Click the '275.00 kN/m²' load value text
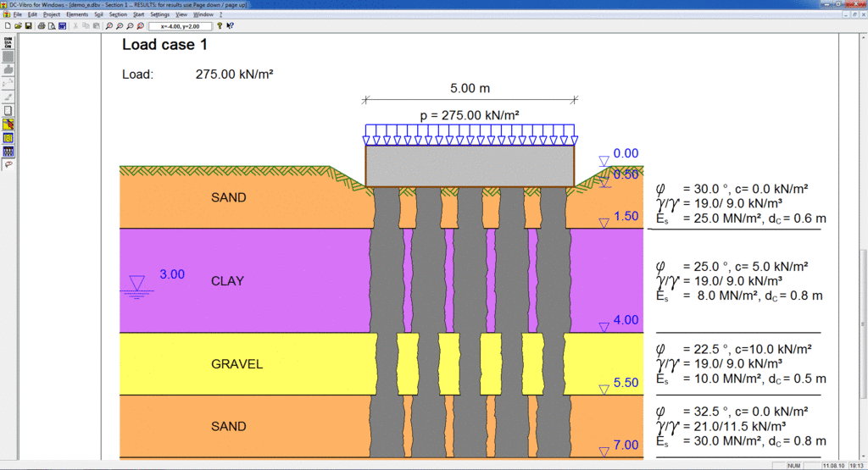Screen dimensions: 868x470 click(234, 74)
